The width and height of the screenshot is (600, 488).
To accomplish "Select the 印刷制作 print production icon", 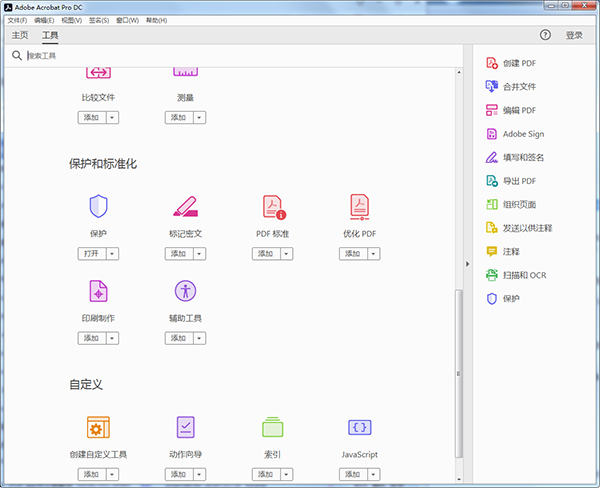I will click(98, 291).
